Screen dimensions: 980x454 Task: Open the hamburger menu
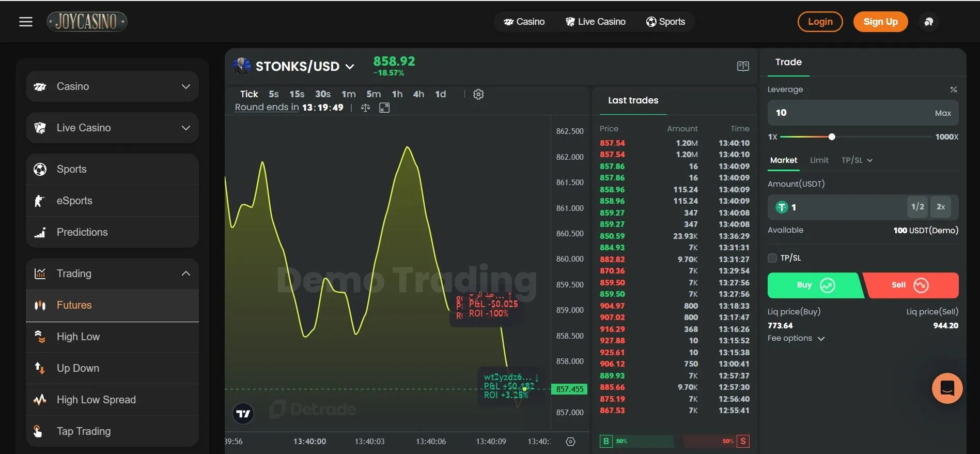click(x=26, y=22)
